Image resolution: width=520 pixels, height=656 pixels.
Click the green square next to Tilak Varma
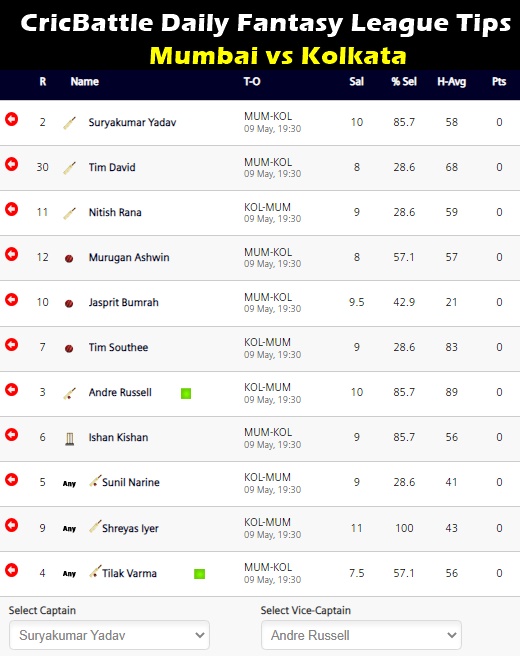pos(200,574)
